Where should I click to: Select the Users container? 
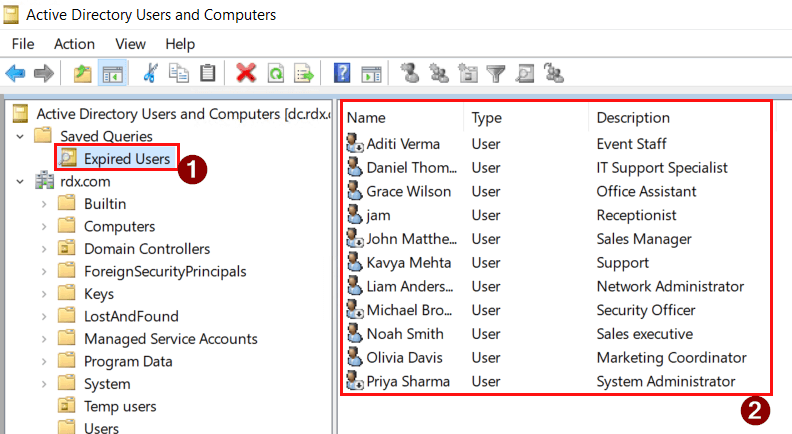101,428
